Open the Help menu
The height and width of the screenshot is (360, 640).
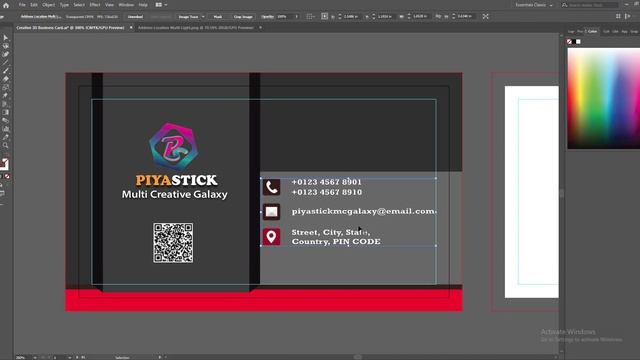click(x=143, y=5)
